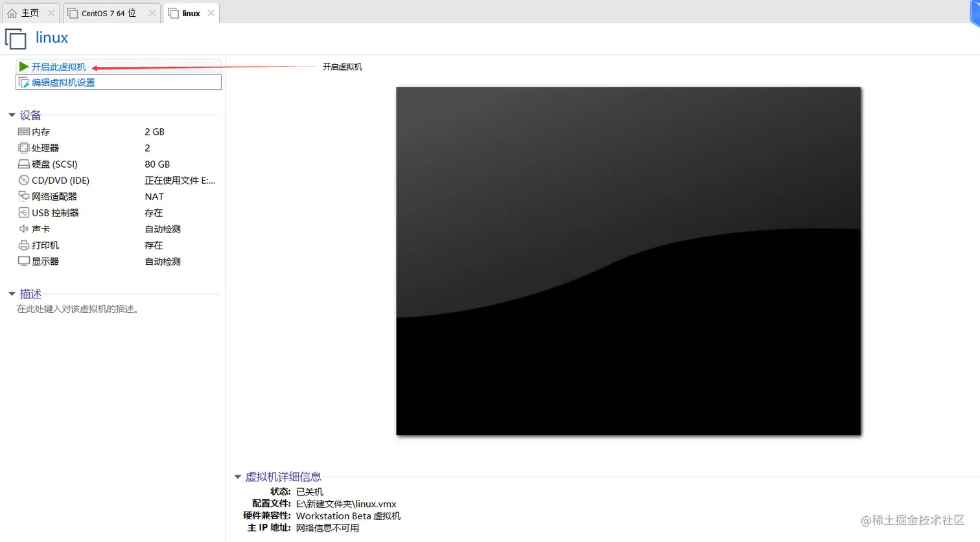This screenshot has width=980, height=542.
Task: Click the processor count value 2
Action: pyautogui.click(x=147, y=148)
